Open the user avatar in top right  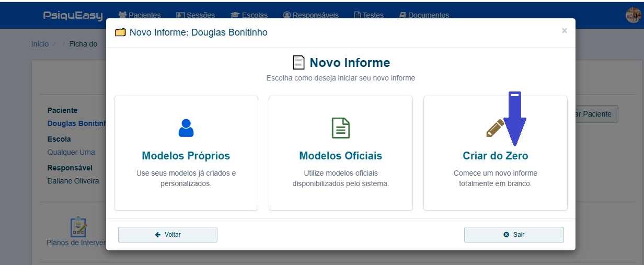point(633,15)
